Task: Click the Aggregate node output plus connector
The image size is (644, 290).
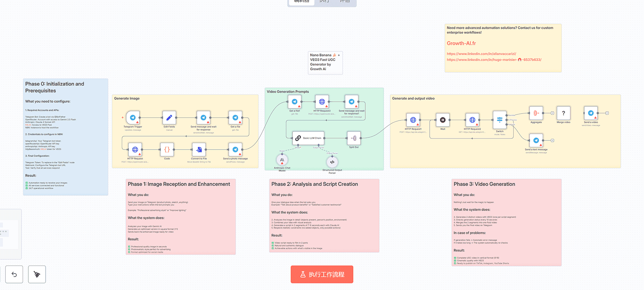Action: [552, 113]
